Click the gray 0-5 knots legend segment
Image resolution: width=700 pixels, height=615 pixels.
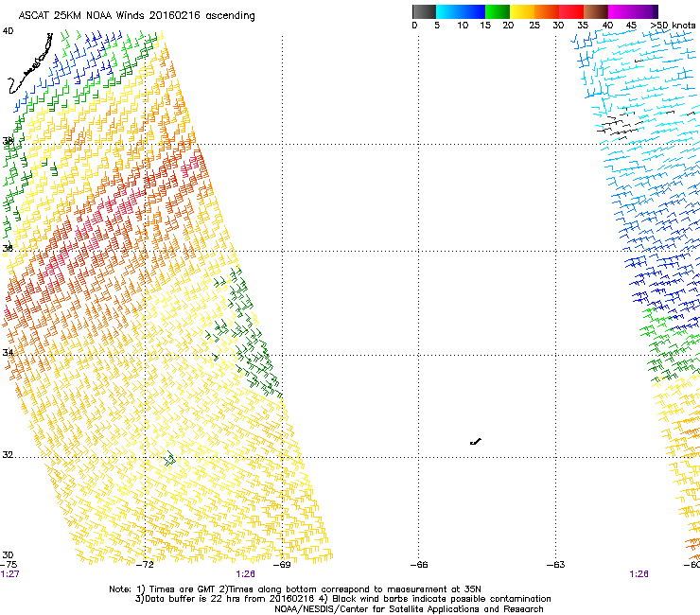click(x=424, y=11)
